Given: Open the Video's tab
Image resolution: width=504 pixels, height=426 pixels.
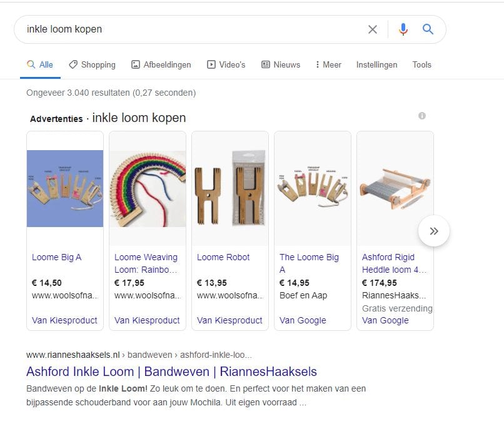Looking at the screenshot, I should click(226, 64).
